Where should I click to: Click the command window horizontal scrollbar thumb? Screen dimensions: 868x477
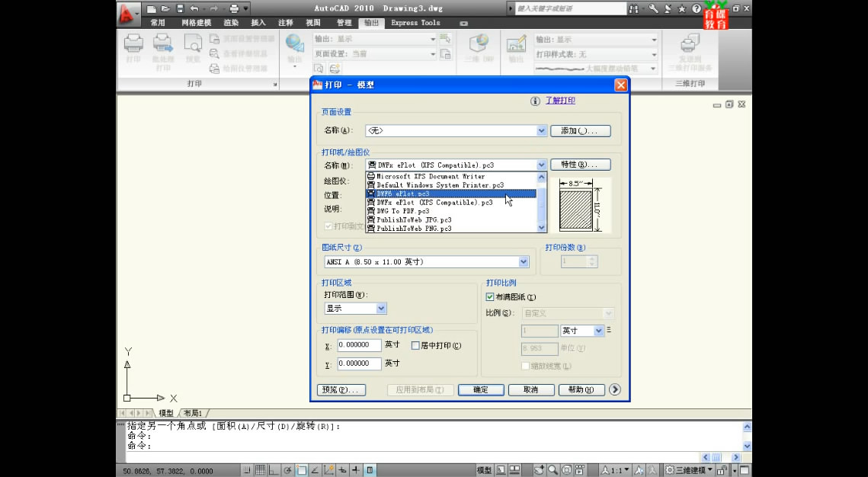coord(716,458)
